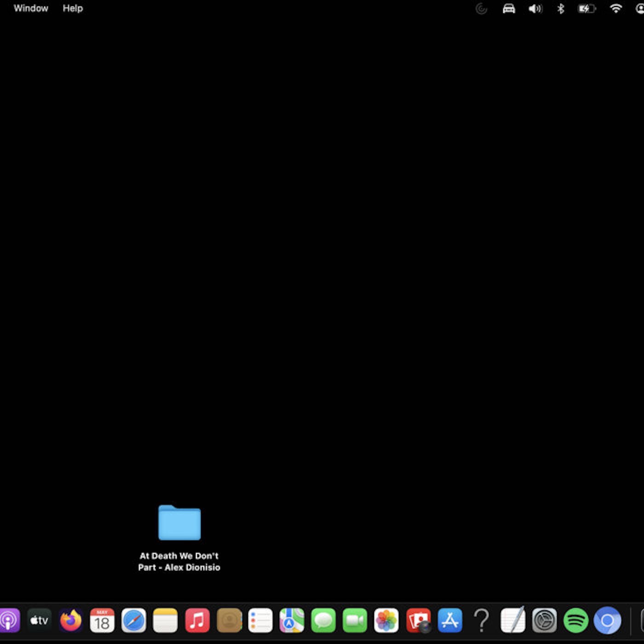The width and height of the screenshot is (644, 644).
Task: Open the App Store
Action: tap(450, 621)
